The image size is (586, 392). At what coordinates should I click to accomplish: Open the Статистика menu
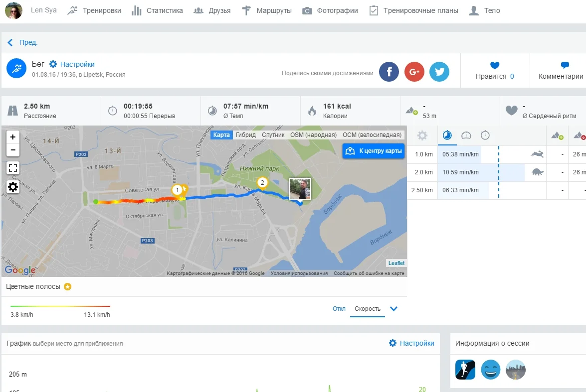point(157,10)
